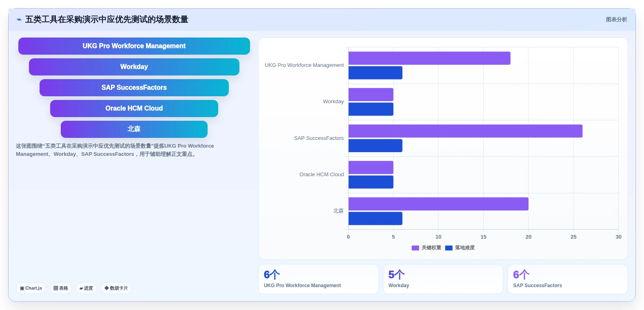Click the Oracle HCM Cloud axis label

pos(321,175)
